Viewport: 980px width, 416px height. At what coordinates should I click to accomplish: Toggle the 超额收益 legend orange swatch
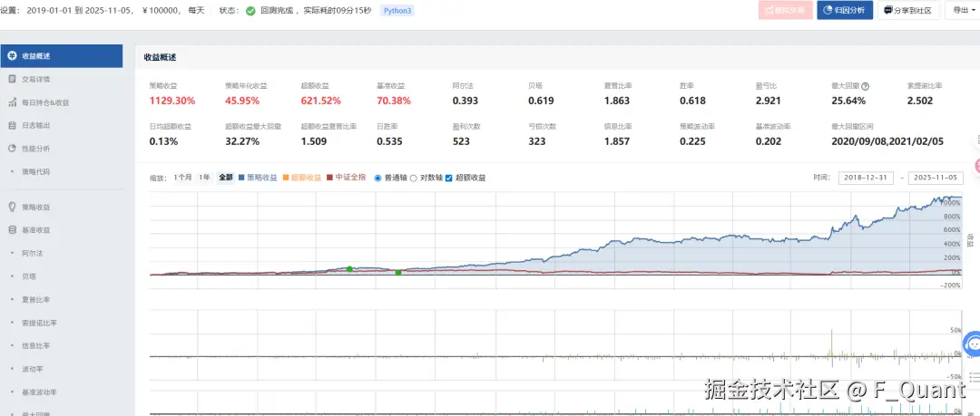click(286, 178)
